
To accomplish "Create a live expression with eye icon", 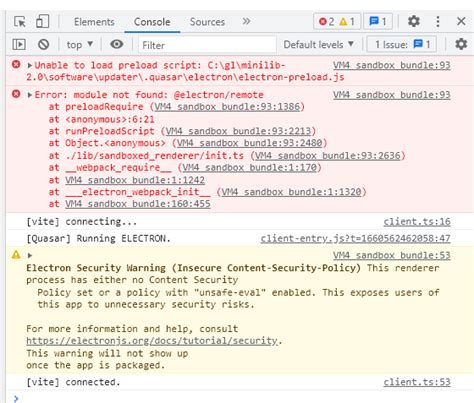I will pyautogui.click(x=117, y=44).
